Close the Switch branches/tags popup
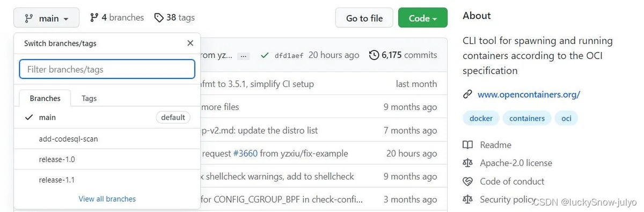644x212 pixels. point(190,43)
